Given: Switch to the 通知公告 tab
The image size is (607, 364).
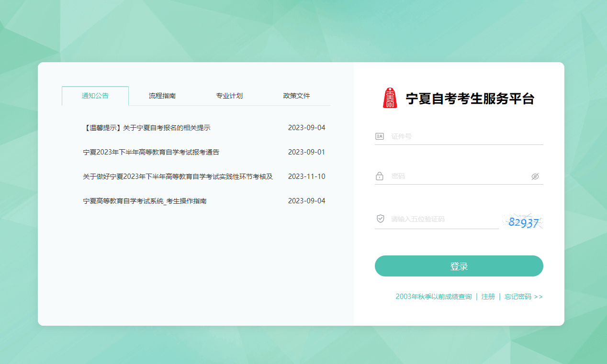Looking at the screenshot, I should coord(95,96).
